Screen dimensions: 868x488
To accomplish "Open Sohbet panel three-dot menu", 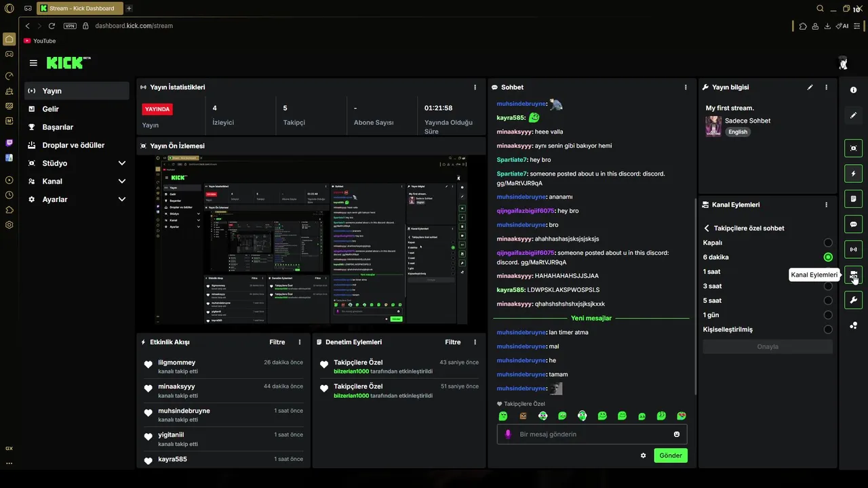I will (x=686, y=87).
